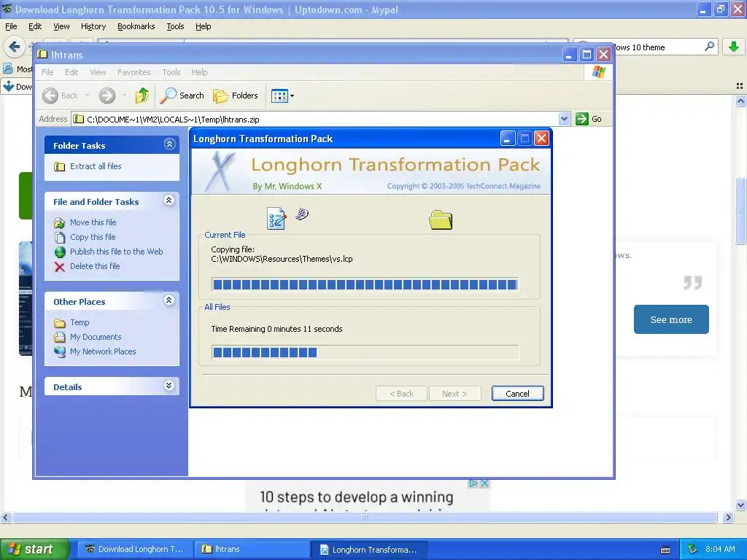The image size is (747, 560).
Task: Click the Up folder icon in lhtrans toolbar
Action: click(142, 96)
